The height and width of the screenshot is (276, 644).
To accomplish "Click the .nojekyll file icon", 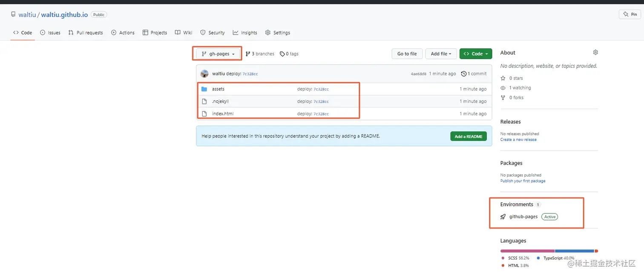I will click(x=204, y=102).
